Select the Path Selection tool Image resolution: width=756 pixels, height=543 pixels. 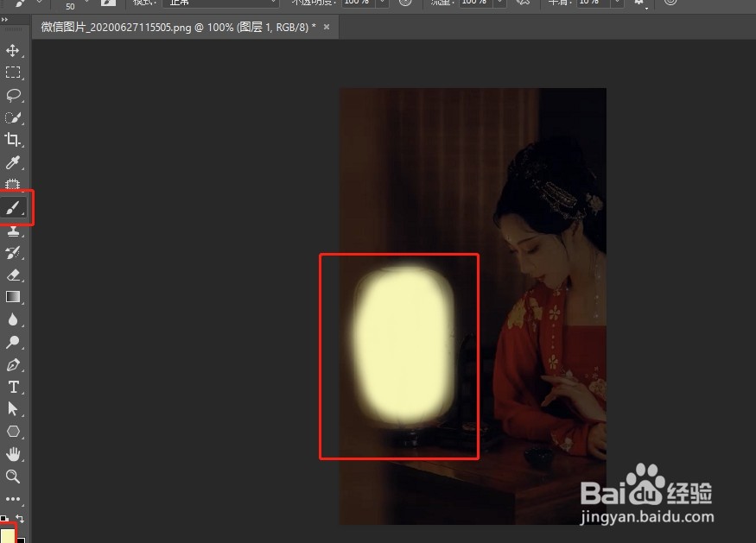coord(13,409)
